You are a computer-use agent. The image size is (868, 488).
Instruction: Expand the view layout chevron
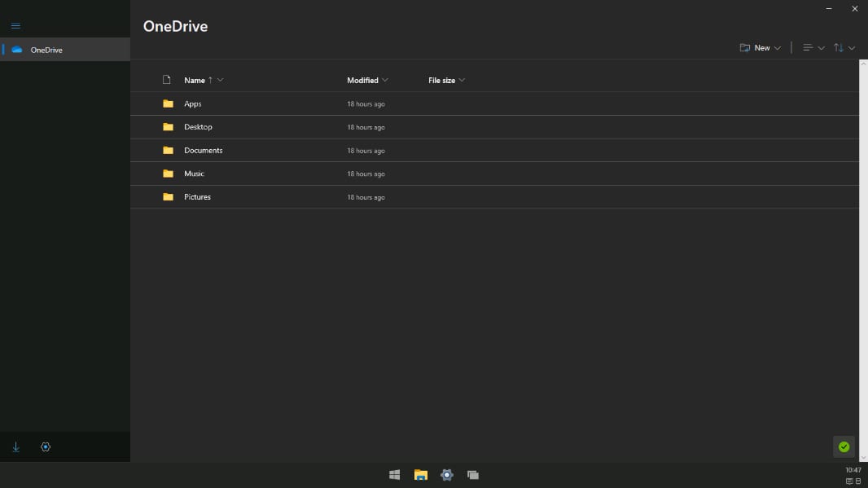point(821,48)
